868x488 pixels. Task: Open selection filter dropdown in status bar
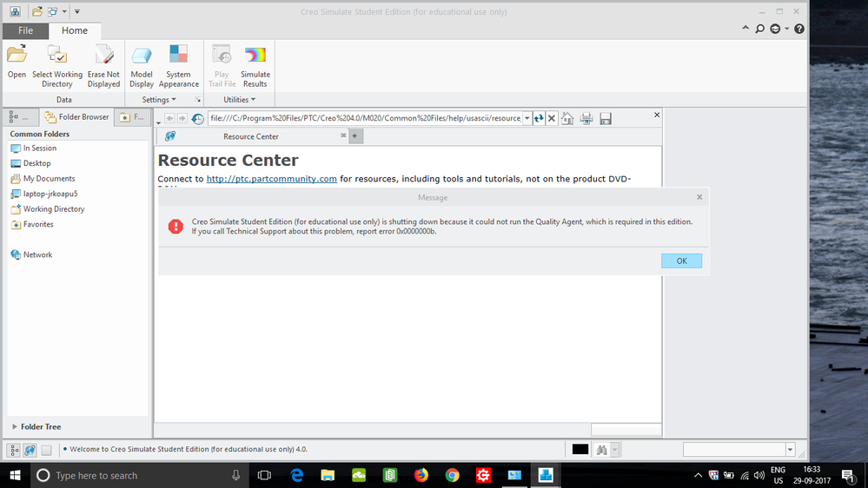coord(790,450)
